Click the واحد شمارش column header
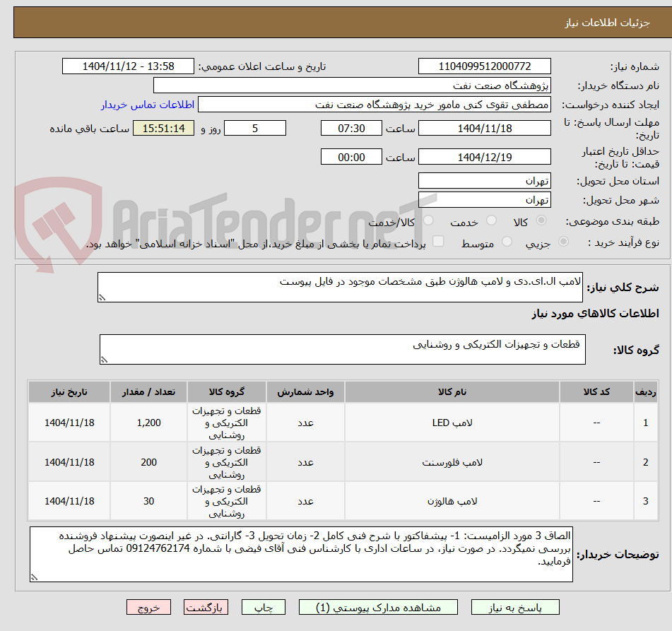Viewport: 672px width, 631px height. (305, 391)
